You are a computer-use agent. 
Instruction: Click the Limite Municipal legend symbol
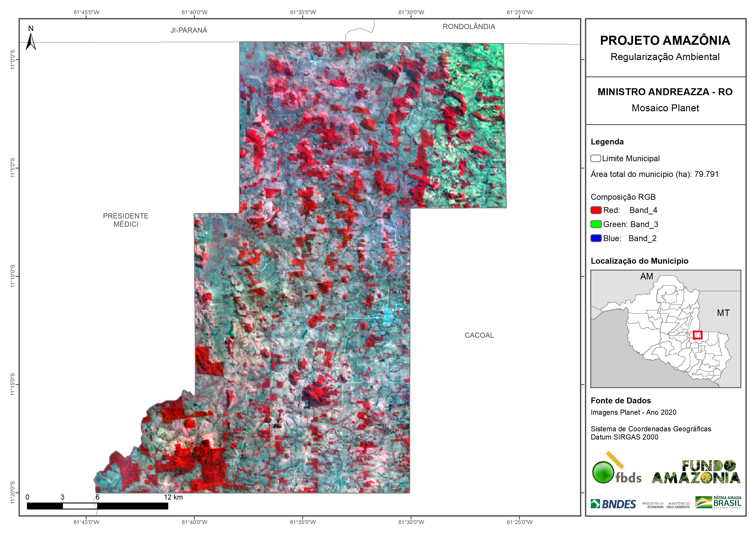tap(595, 159)
